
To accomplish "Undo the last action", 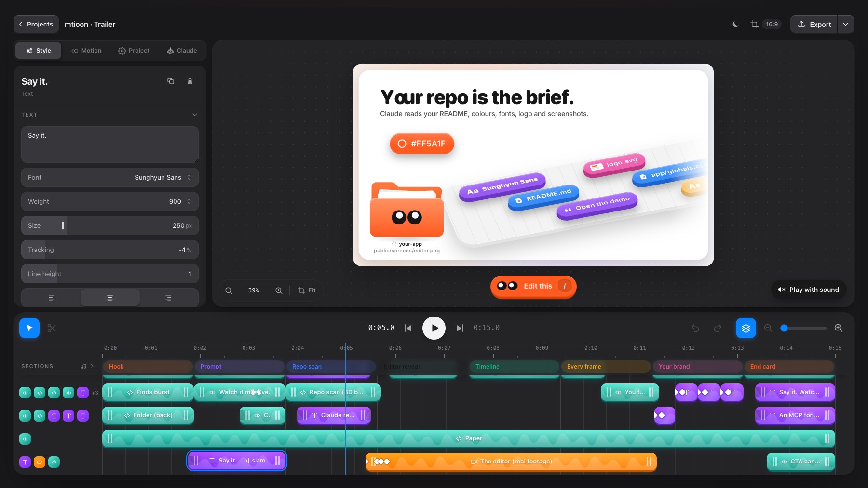I will [x=695, y=328].
